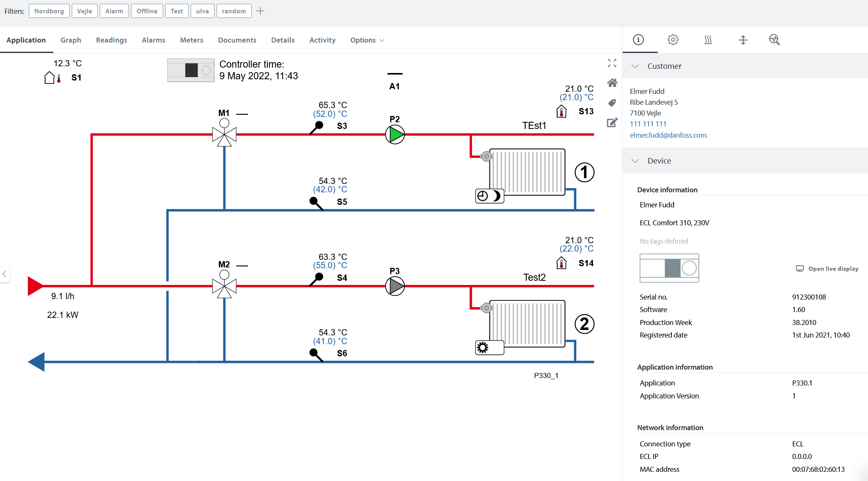Open the Alarms tab

point(153,40)
